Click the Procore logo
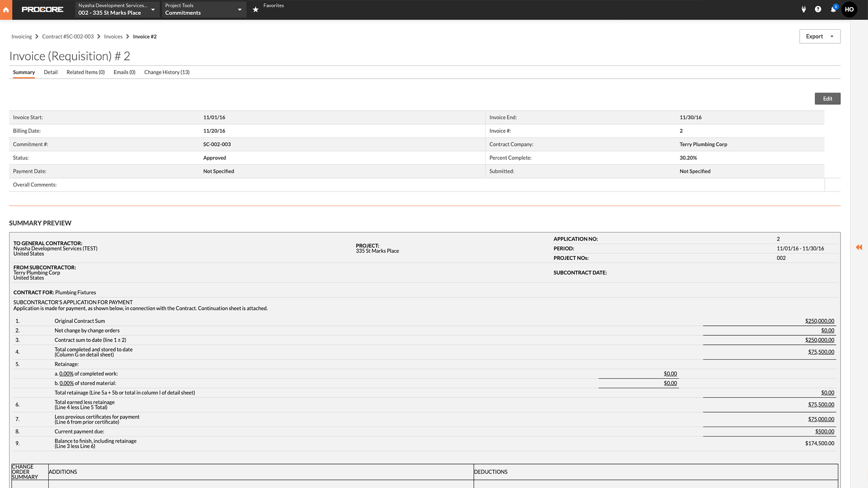The height and width of the screenshot is (488, 868). (x=42, y=9)
